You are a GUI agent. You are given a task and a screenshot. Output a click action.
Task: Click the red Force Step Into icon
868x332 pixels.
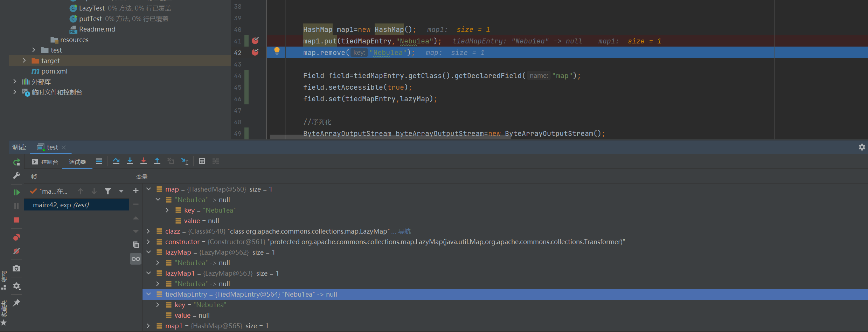coord(144,161)
